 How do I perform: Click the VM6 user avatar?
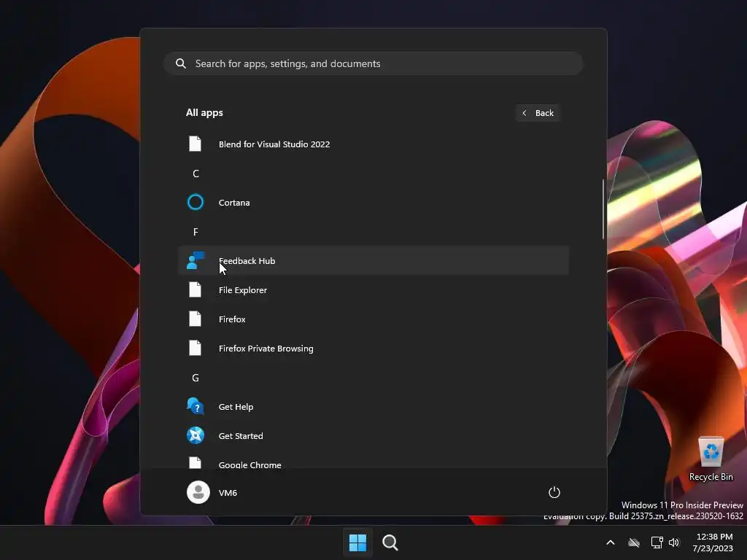tap(198, 492)
